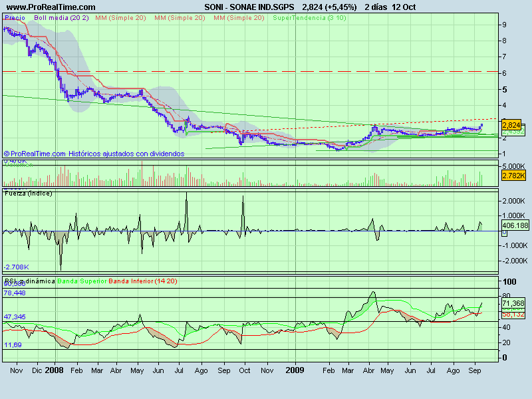Click the 2008 year label on time axis
Screen dimensions: 532x399
(x=55, y=370)
